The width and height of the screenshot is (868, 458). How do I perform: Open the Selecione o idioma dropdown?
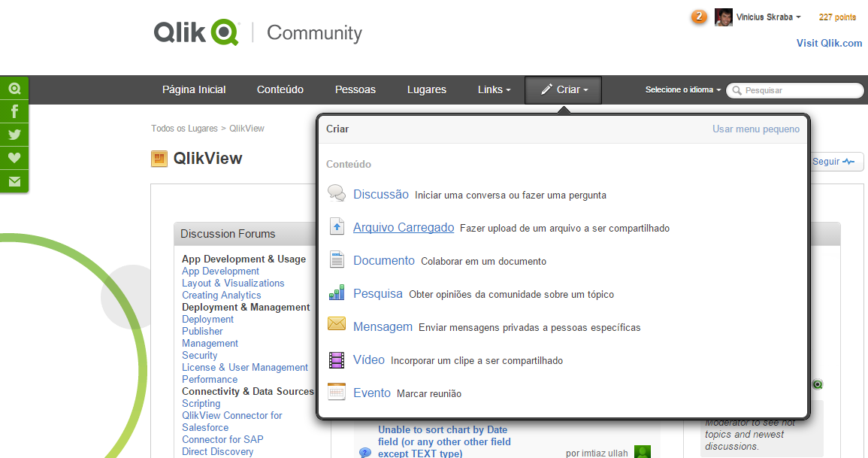pos(683,89)
